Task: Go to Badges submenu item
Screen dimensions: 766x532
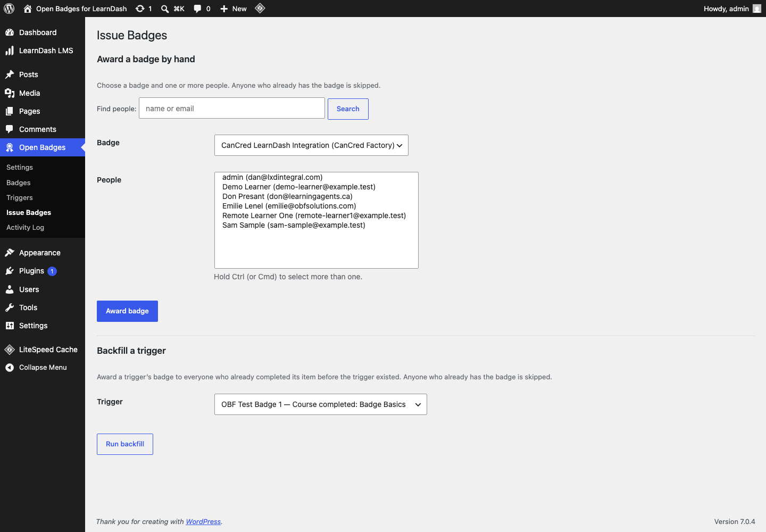Action: pyautogui.click(x=19, y=182)
